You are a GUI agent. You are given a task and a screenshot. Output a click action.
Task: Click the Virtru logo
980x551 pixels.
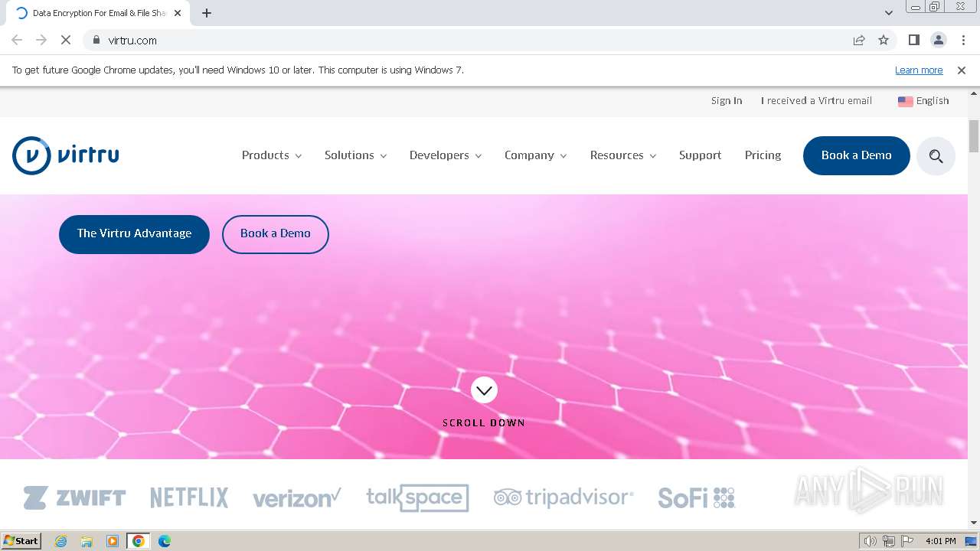pyautogui.click(x=66, y=155)
